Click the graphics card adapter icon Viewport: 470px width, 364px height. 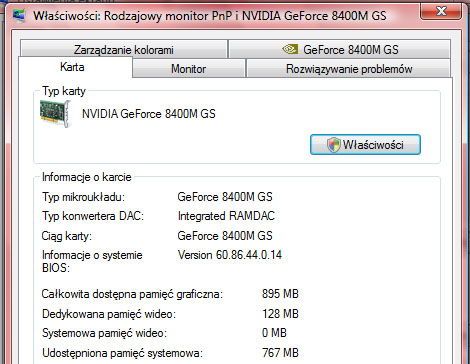click(x=56, y=114)
